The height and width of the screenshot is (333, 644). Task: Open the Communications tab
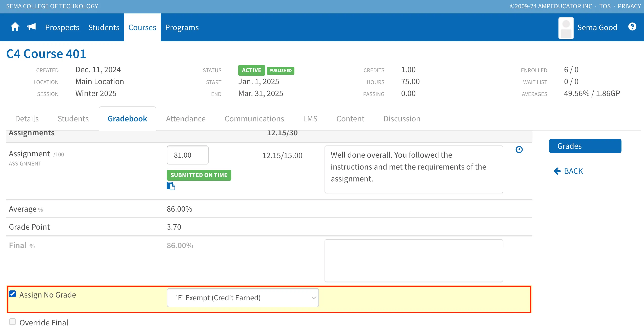click(x=254, y=119)
